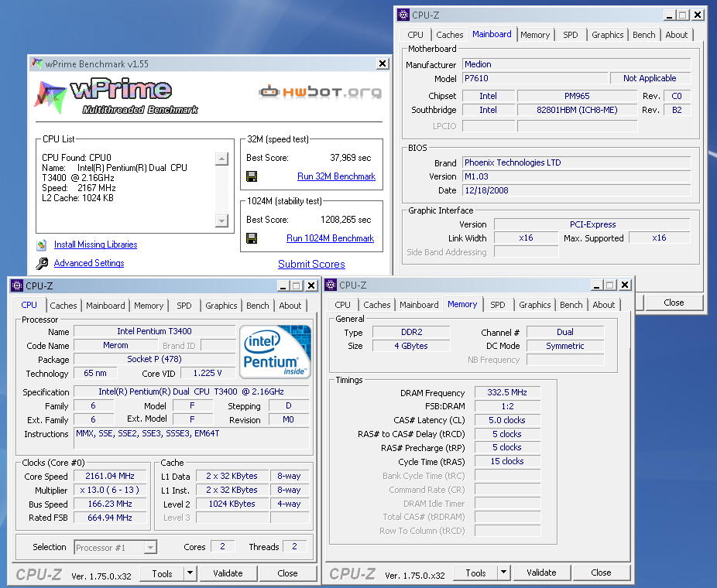717x588 pixels.
Task: Click Close button in CPU window
Action: point(287,573)
